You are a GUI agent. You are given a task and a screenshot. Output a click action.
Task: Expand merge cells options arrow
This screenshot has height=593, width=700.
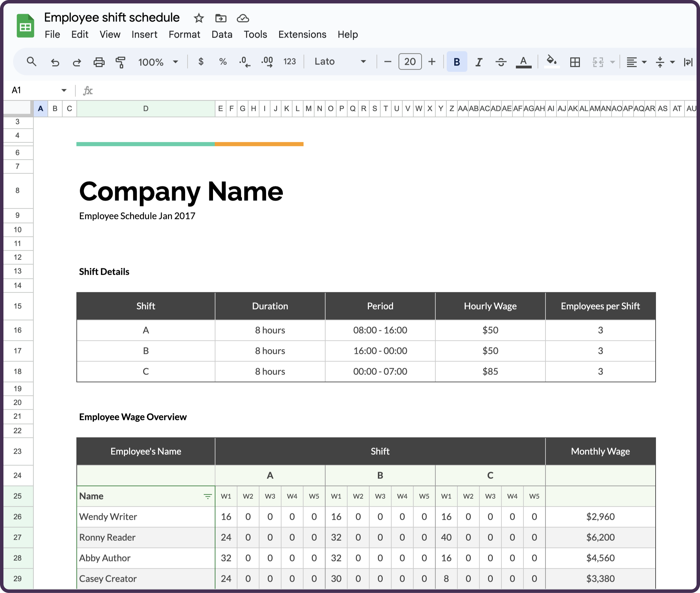pos(613,62)
